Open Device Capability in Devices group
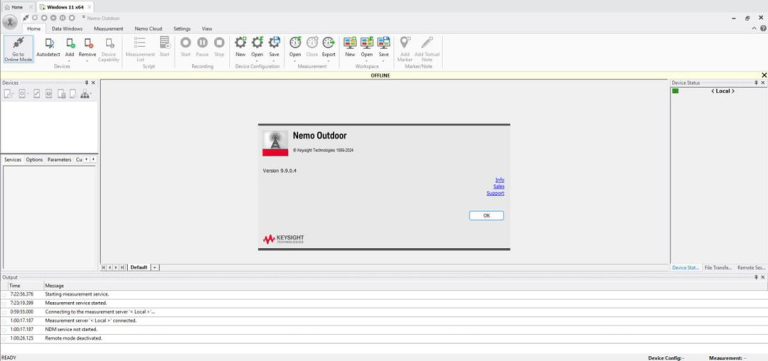Screen dimensions: 768x361 (108, 48)
